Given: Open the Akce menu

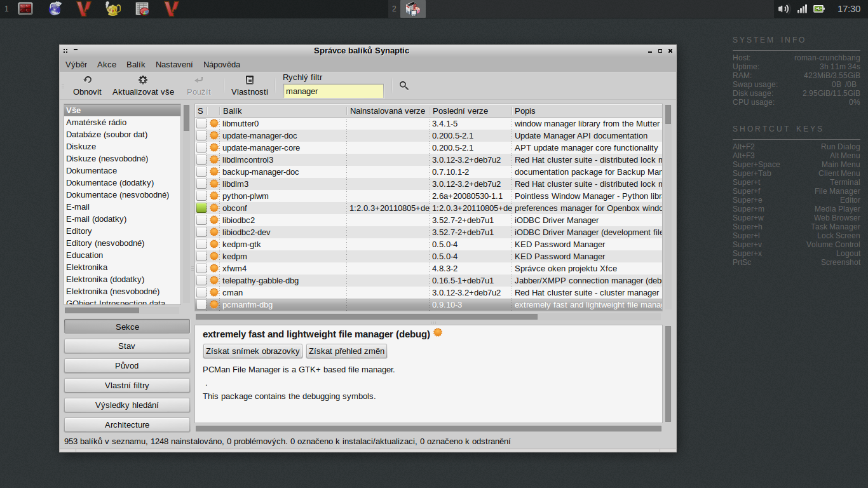Looking at the screenshot, I should pyautogui.click(x=107, y=64).
